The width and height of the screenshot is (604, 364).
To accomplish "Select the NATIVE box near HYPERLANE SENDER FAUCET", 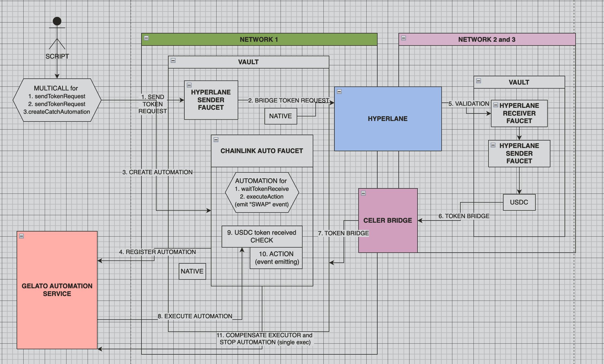I will coord(281,116).
